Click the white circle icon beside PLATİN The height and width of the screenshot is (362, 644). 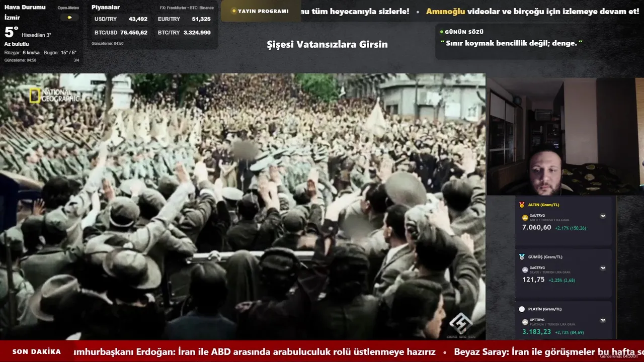pos(522,309)
